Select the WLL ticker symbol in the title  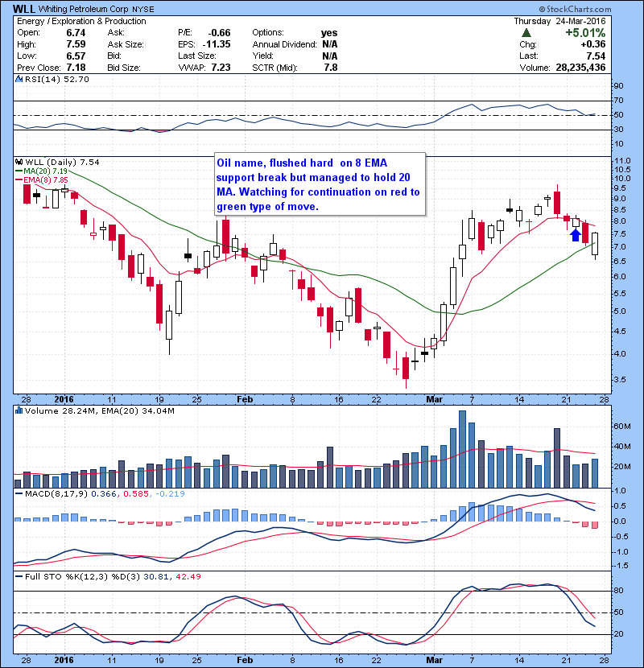pyautogui.click(x=24, y=9)
